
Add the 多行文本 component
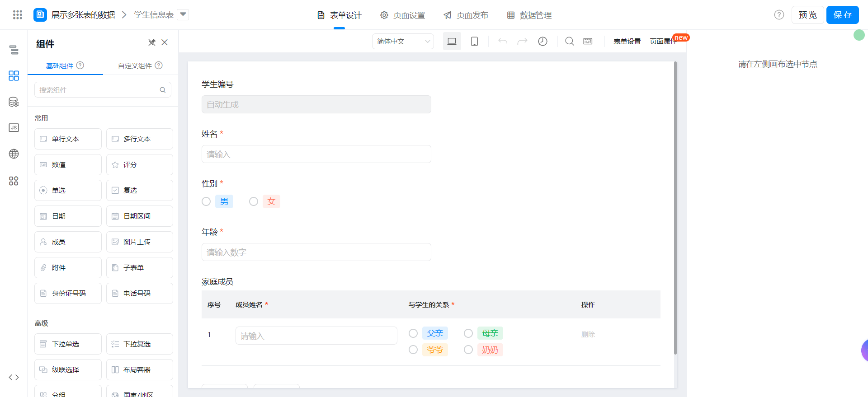140,139
